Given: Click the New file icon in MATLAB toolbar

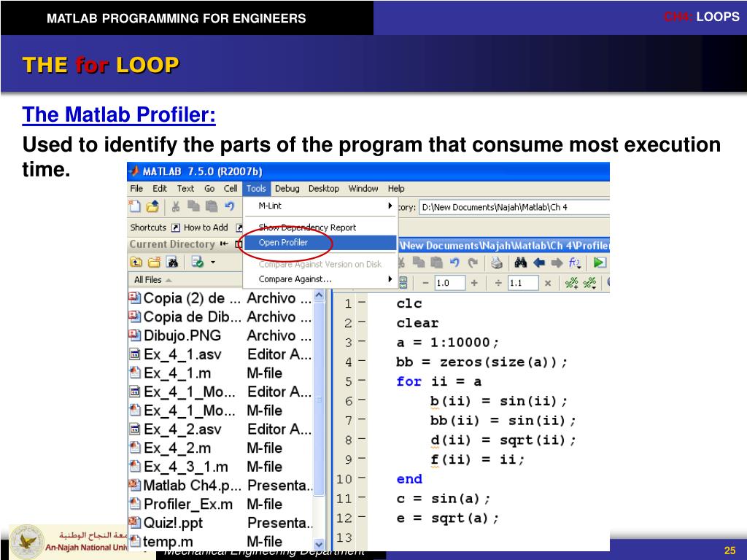Looking at the screenshot, I should tap(135, 206).
